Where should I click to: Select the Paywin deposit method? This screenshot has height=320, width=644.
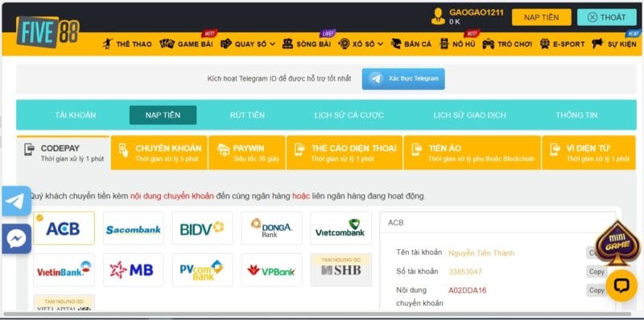point(247,152)
